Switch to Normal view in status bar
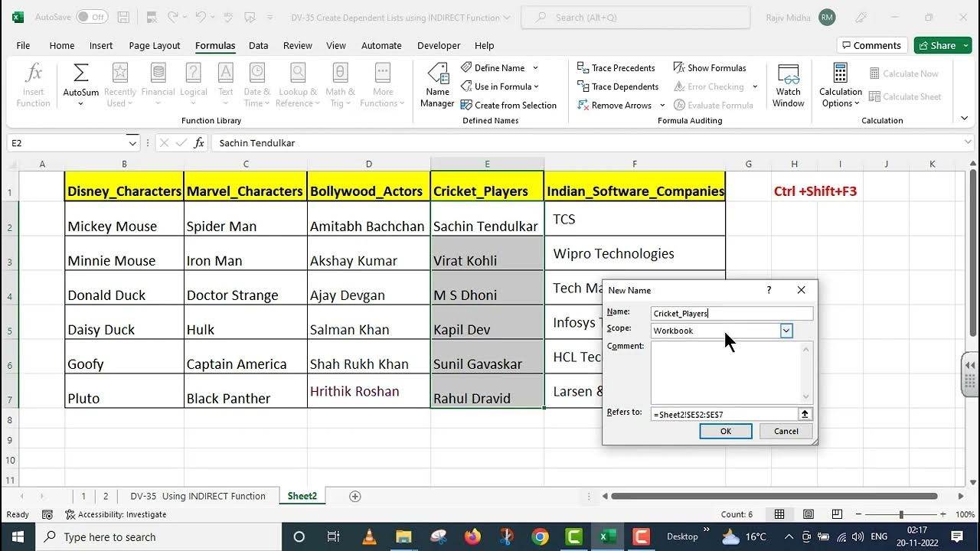Viewport: 980px width, 551px height. pyautogui.click(x=779, y=514)
